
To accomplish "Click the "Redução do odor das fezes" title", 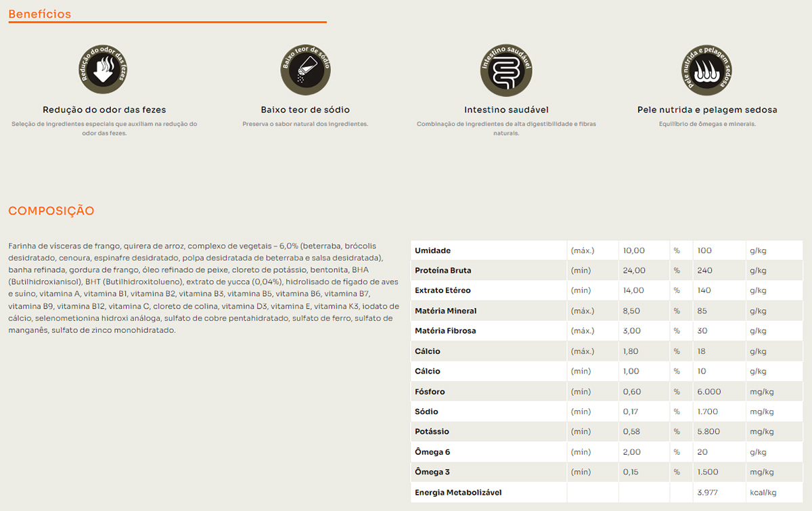I will pyautogui.click(x=104, y=110).
